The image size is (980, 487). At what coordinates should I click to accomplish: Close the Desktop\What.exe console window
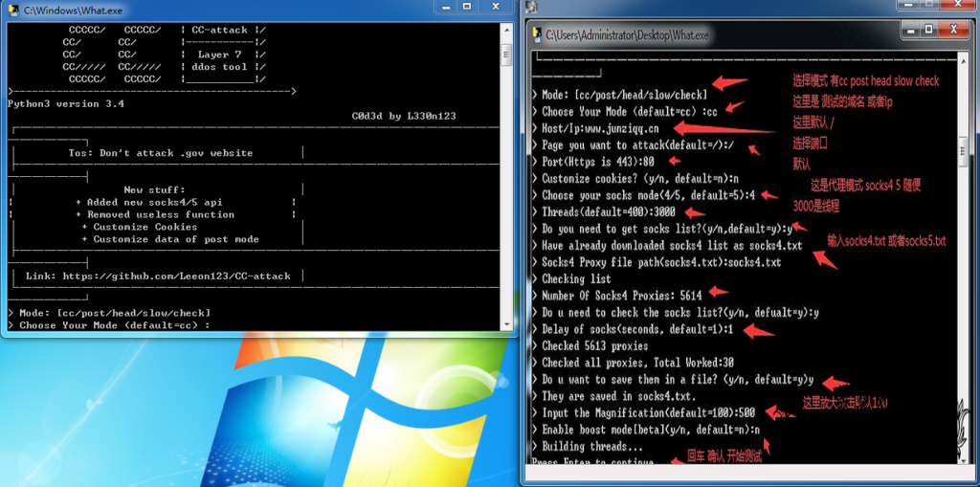click(953, 29)
